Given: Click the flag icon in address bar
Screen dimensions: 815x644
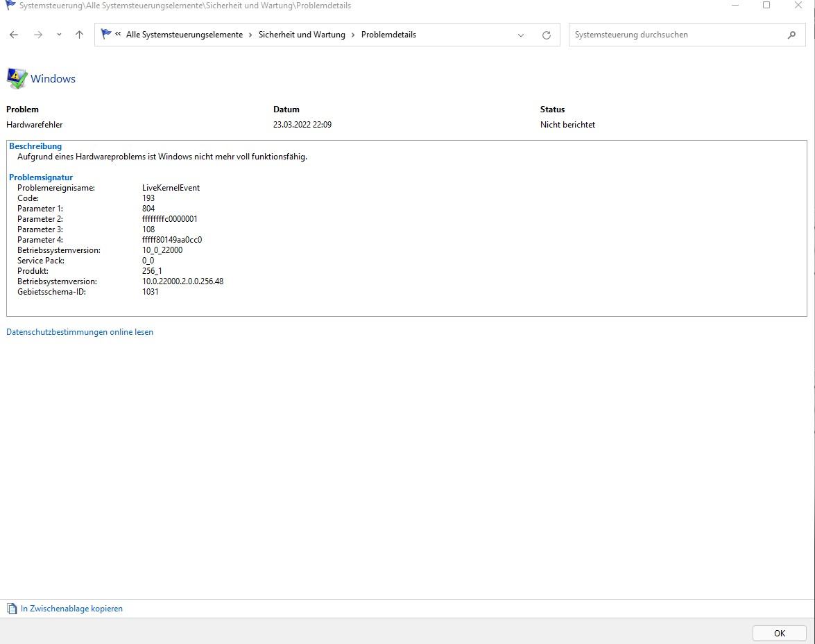Looking at the screenshot, I should [x=106, y=34].
